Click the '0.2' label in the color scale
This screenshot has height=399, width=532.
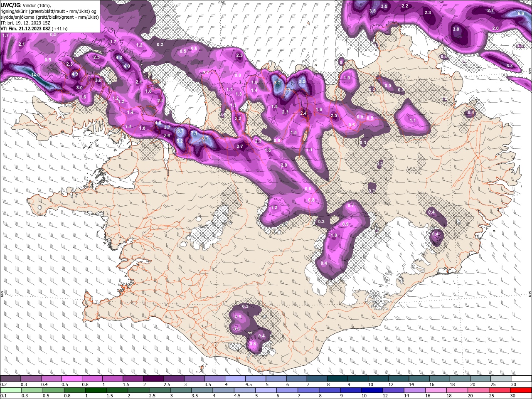(x=3, y=384)
